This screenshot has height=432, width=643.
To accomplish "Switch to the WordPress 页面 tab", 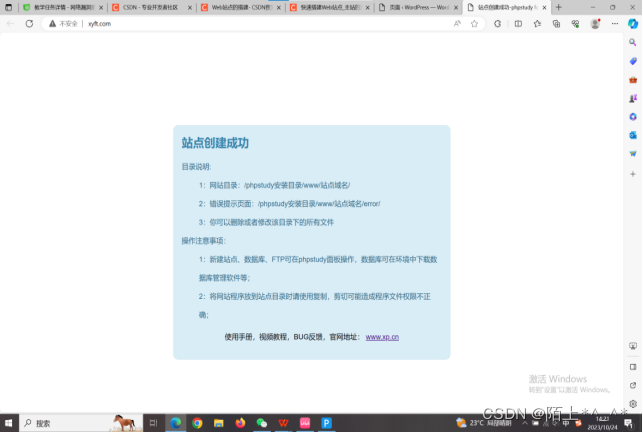I will (x=416, y=7).
